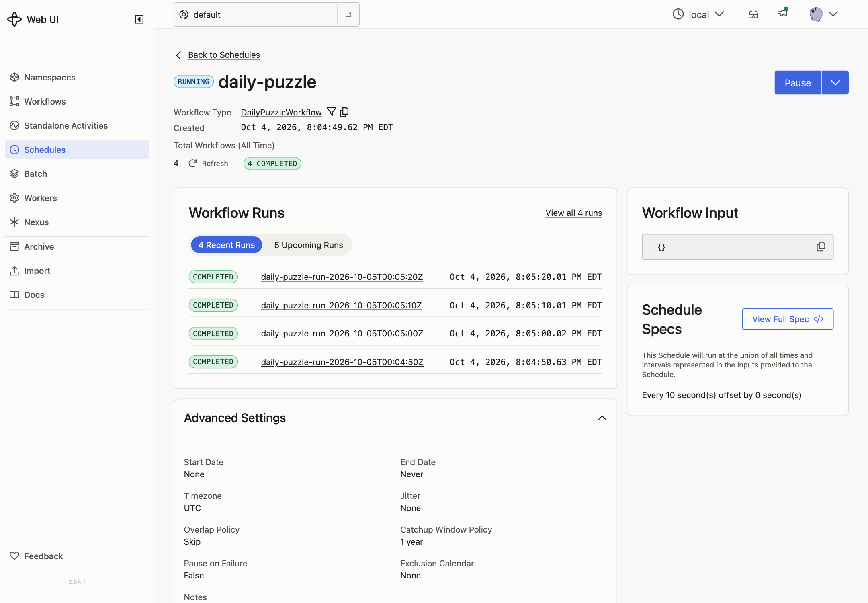Open the local timezone dropdown

tap(698, 14)
